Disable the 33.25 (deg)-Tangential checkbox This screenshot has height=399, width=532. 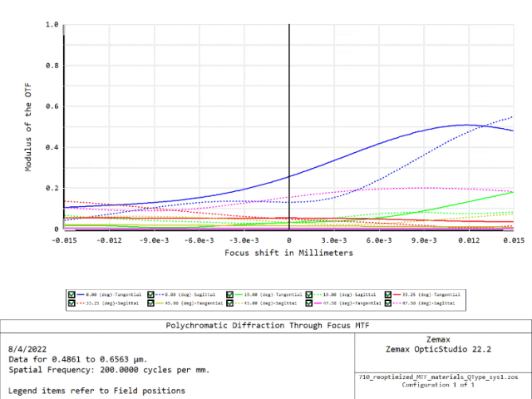click(x=388, y=294)
